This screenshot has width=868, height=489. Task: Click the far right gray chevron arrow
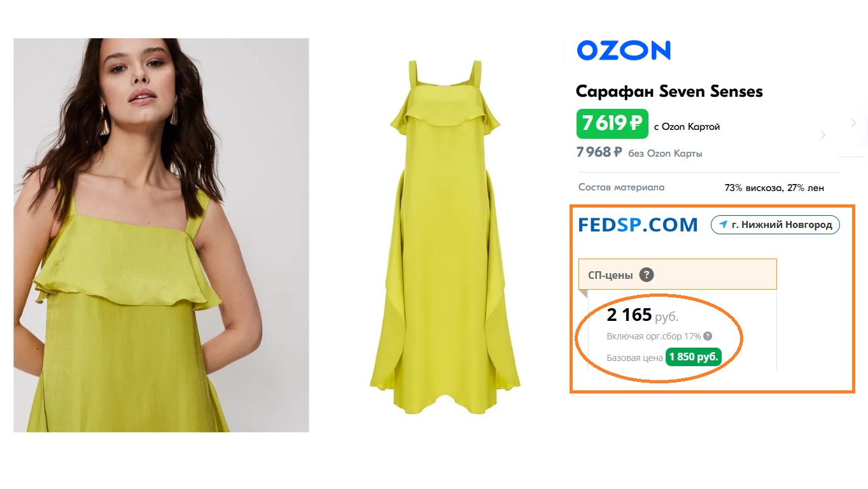[853, 123]
